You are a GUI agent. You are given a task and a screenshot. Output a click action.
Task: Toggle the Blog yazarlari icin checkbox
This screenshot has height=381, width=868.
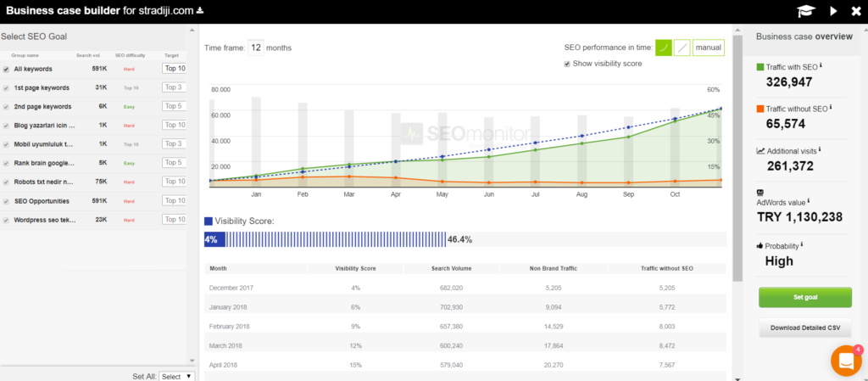[x=6, y=126]
